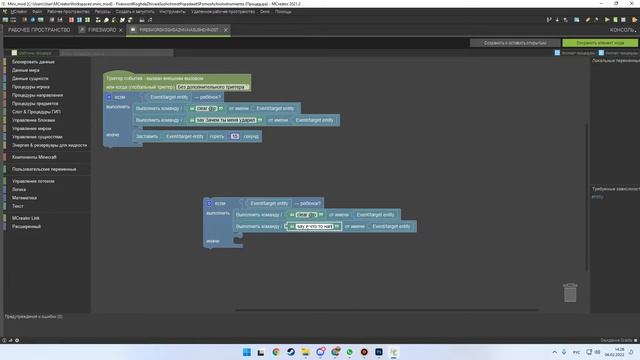Viewport: 640px width, 360px height.
Task: Switch to the FIRESWORD tab
Action: coord(102,30)
